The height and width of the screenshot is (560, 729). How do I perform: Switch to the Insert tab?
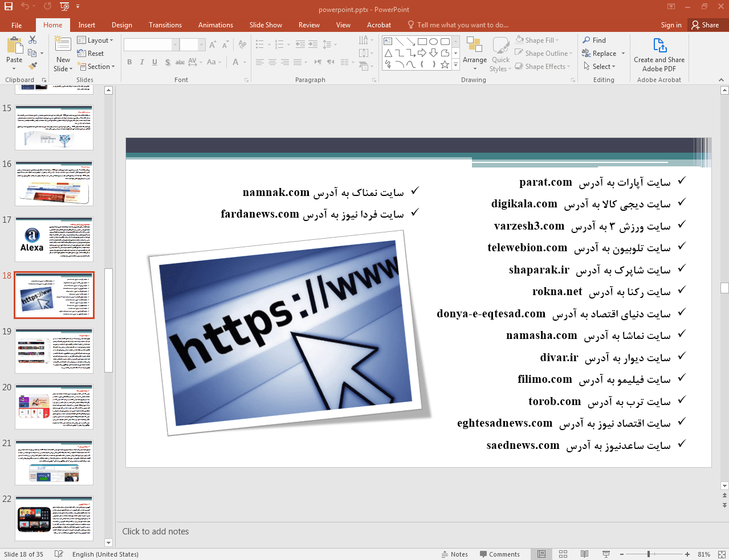coord(87,25)
